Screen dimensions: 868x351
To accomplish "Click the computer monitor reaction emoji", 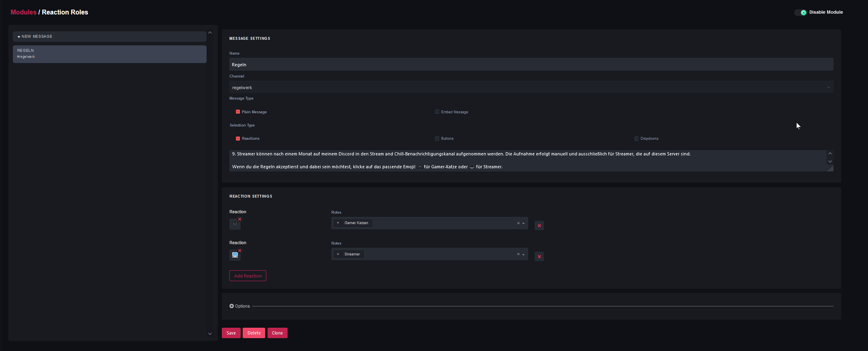I will pos(235,255).
